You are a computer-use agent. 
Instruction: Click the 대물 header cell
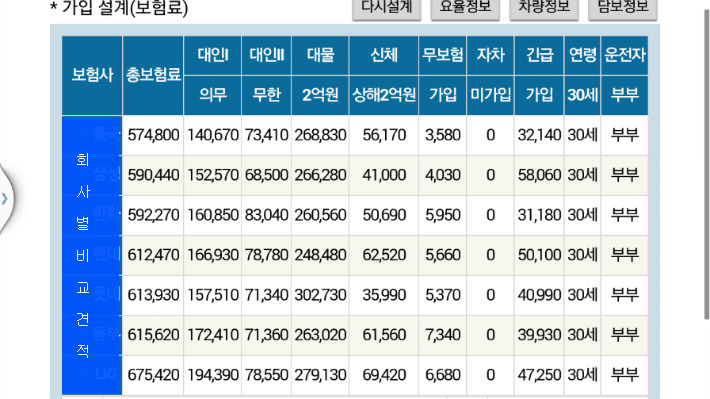coord(320,55)
